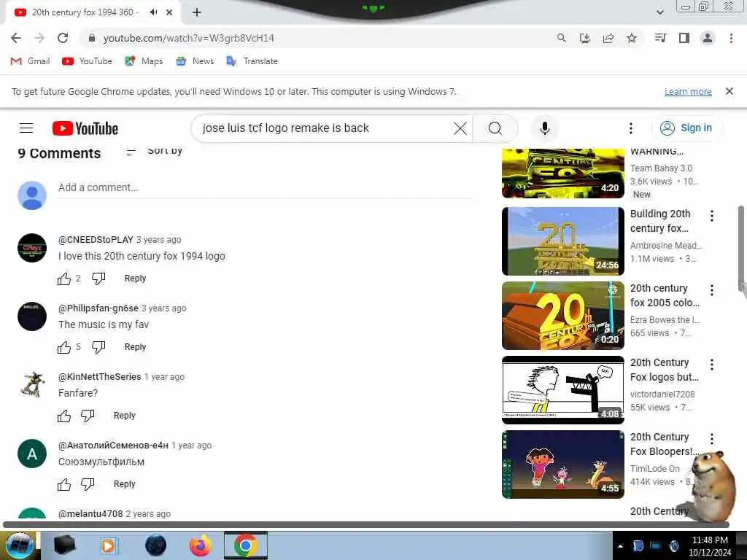Reply to the @CNEEDStoPLAY comment

point(135,279)
